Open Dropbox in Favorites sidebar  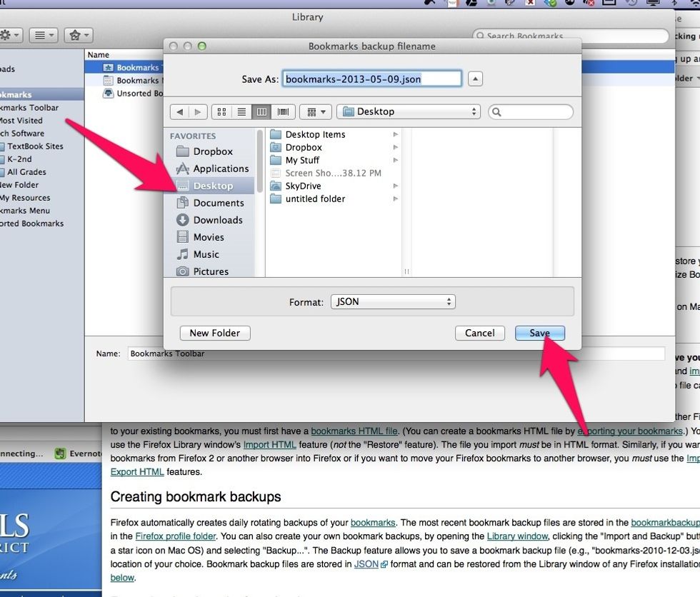212,151
